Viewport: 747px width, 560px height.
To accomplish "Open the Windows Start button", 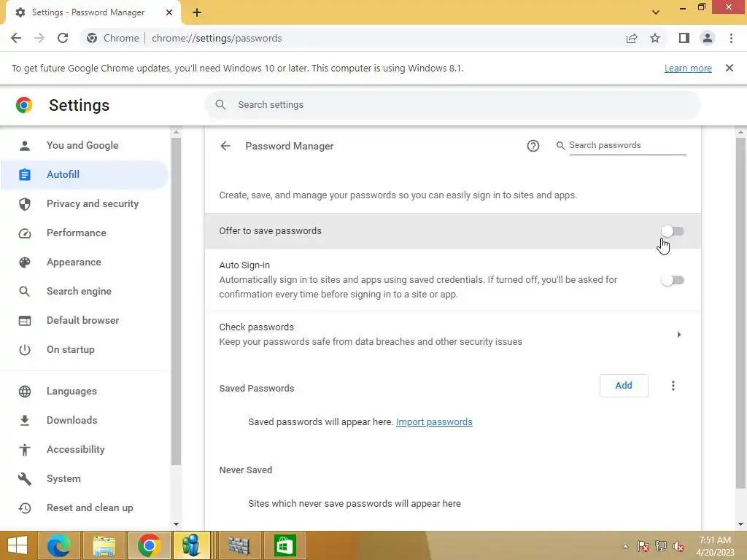I will point(18,545).
